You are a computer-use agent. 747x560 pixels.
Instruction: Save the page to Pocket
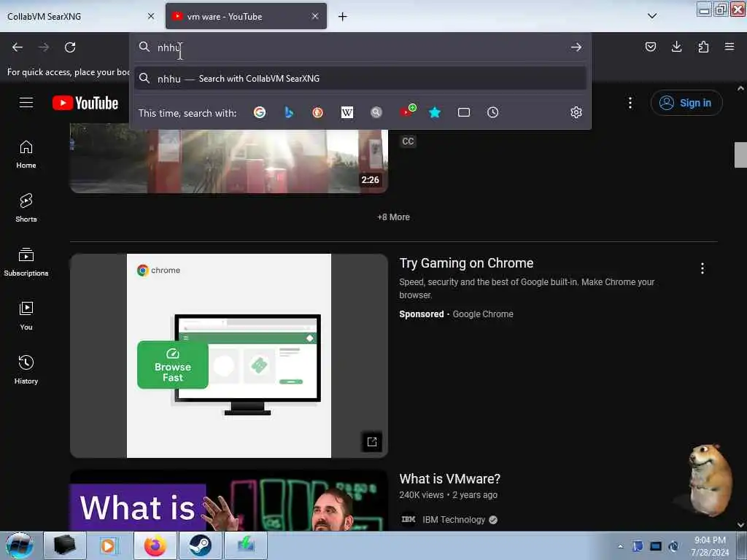[x=651, y=47]
